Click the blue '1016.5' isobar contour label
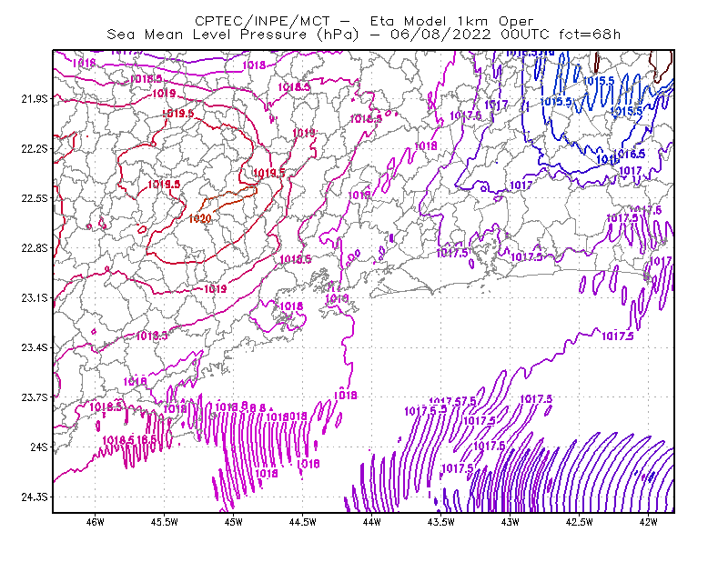The image size is (728, 562). click(x=630, y=154)
